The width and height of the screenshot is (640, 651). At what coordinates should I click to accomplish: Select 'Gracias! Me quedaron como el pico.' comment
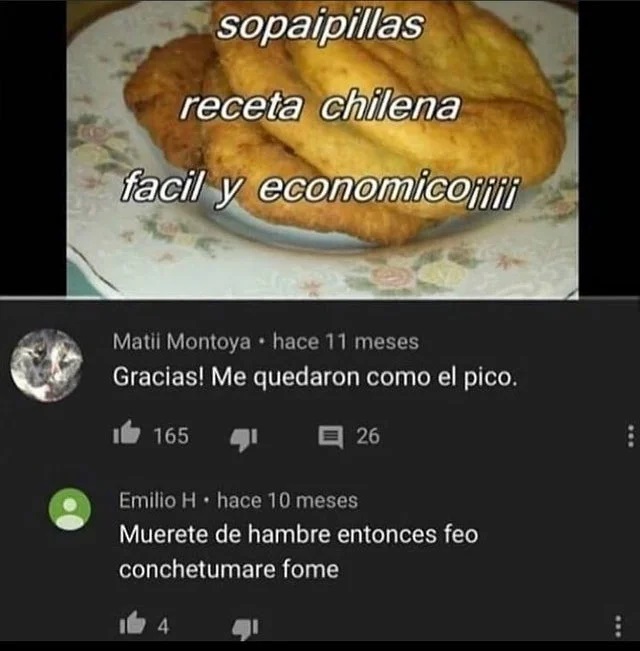[x=315, y=377]
